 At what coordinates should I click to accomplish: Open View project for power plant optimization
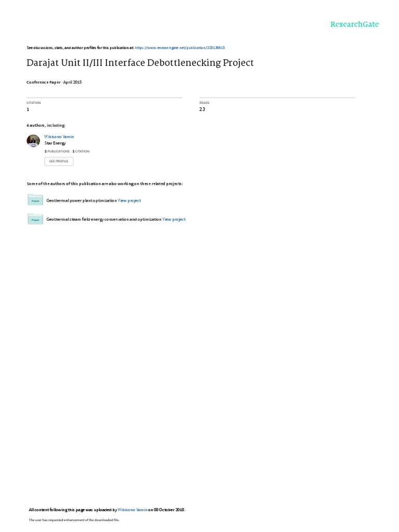(129, 201)
